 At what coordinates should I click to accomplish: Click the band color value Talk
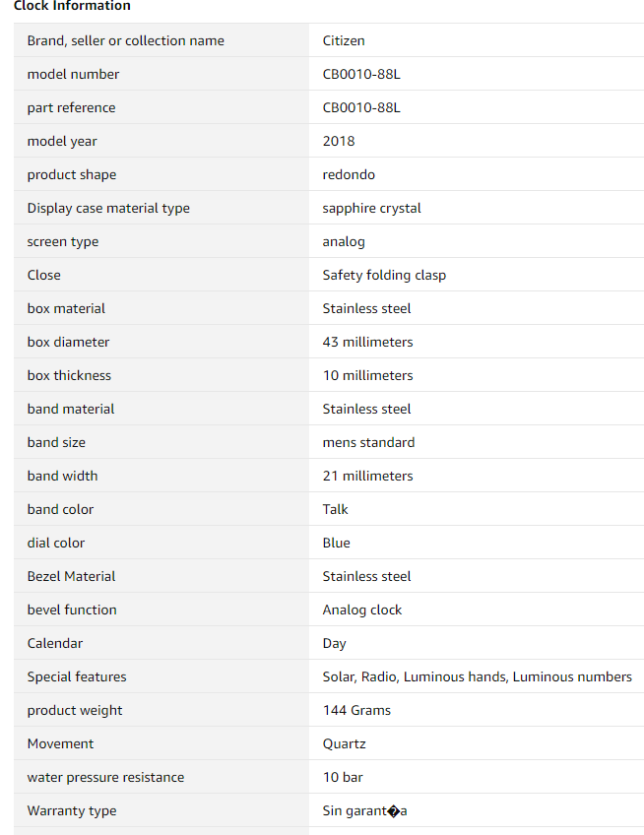[335, 510]
